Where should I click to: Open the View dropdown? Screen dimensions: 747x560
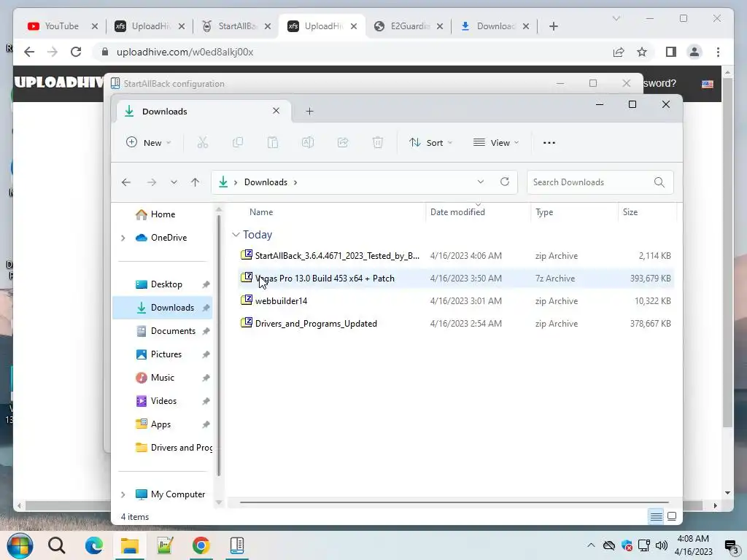pyautogui.click(x=496, y=142)
